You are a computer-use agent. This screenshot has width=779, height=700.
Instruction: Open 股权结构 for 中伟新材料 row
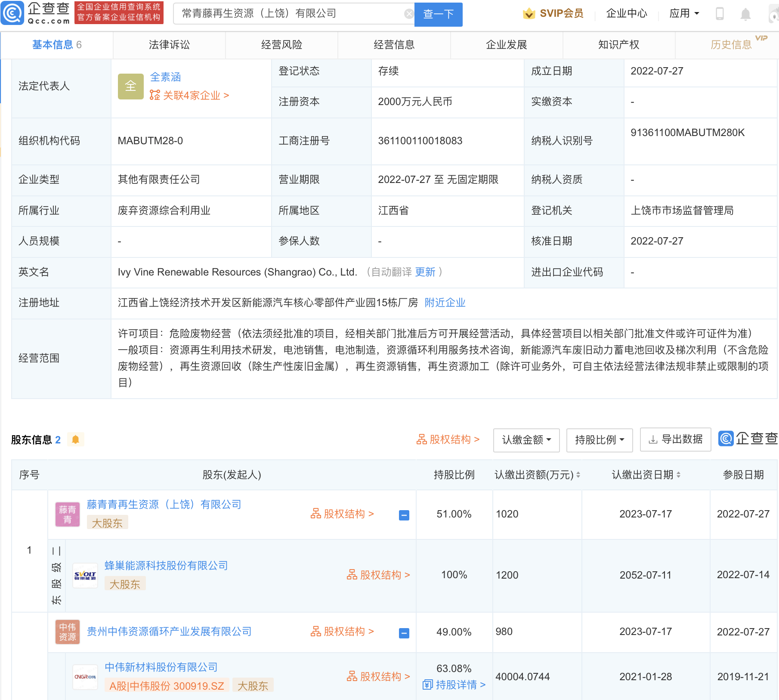(378, 677)
